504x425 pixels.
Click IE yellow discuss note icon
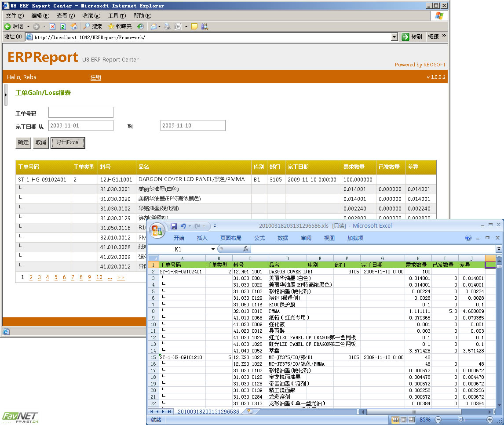pyautogui.click(x=194, y=26)
